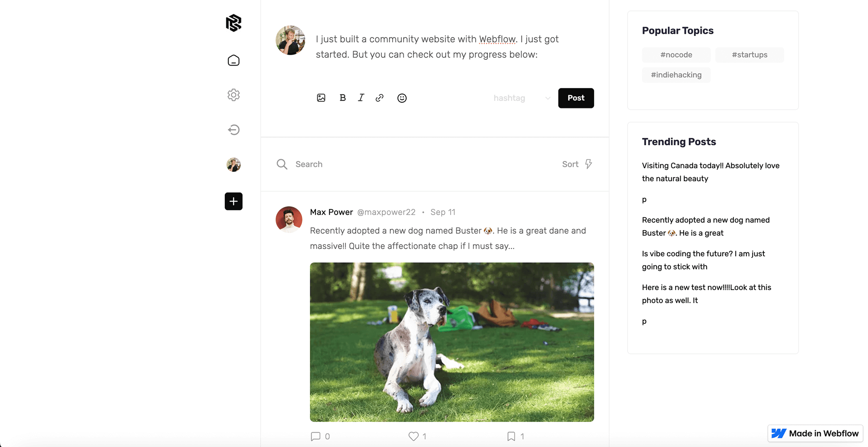Image resolution: width=868 pixels, height=447 pixels.
Task: Open Max Power profile name
Action: click(x=331, y=212)
